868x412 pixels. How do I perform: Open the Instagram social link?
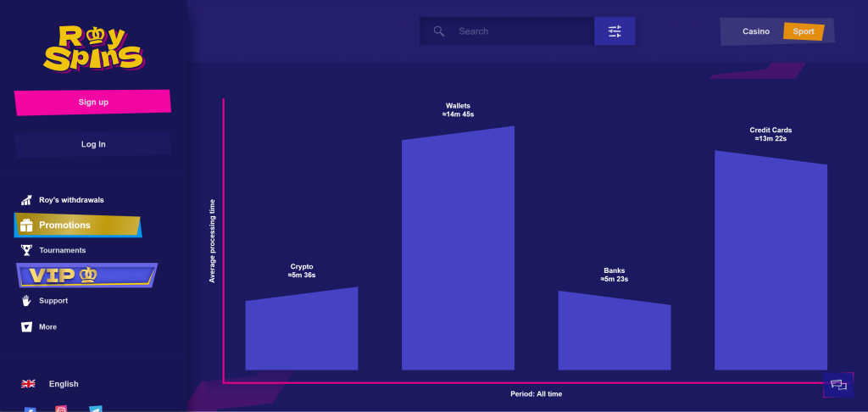pos(61,409)
